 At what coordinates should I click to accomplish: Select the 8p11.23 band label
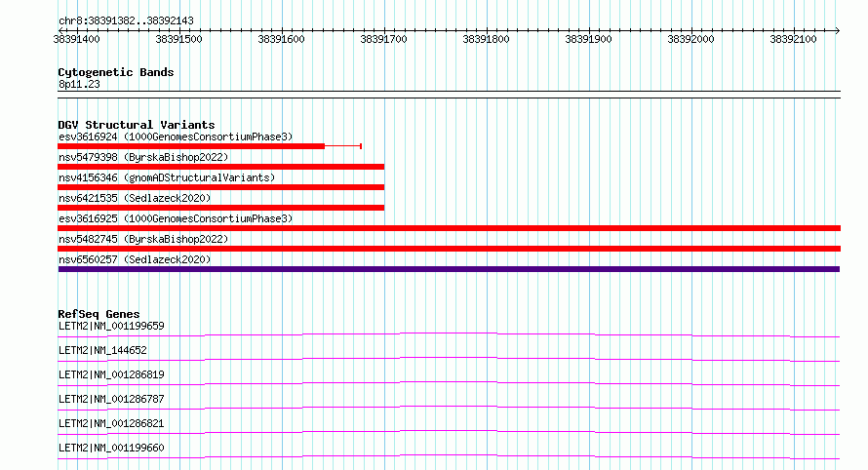coord(79,85)
